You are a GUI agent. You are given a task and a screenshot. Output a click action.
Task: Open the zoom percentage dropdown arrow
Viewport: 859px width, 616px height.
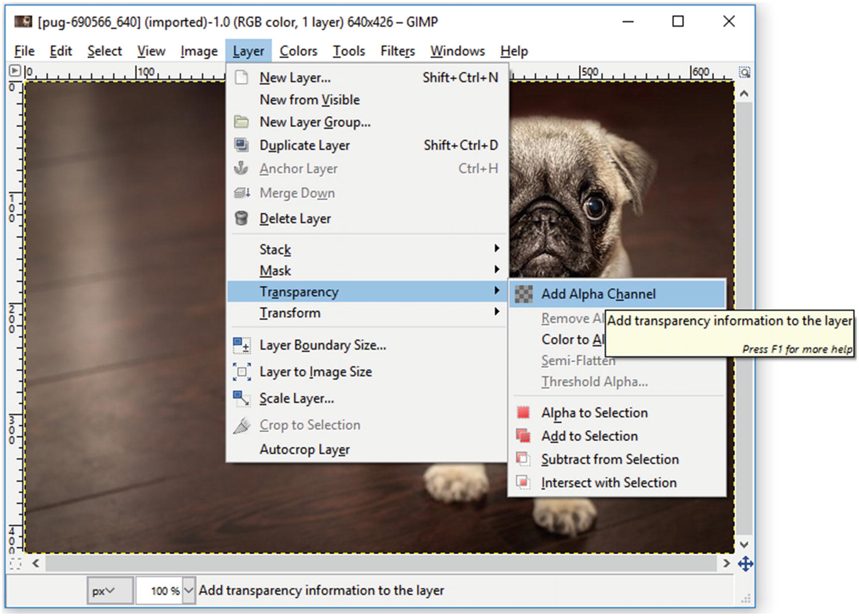click(x=189, y=591)
